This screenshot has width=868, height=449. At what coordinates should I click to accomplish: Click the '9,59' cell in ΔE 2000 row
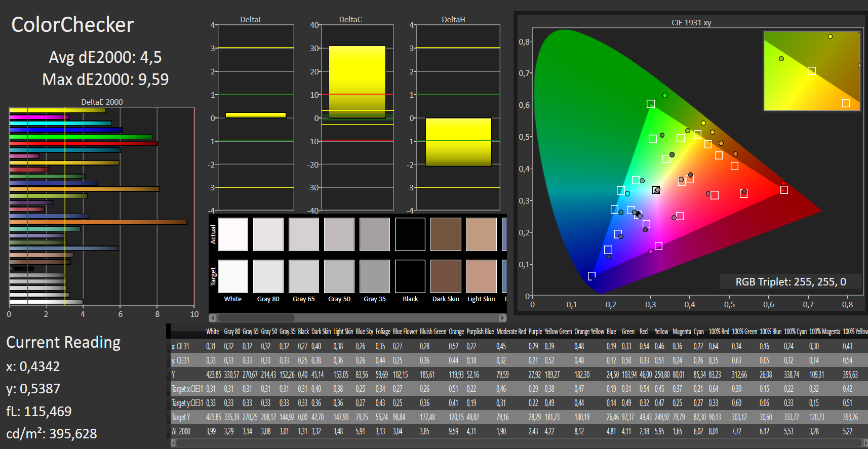click(454, 431)
